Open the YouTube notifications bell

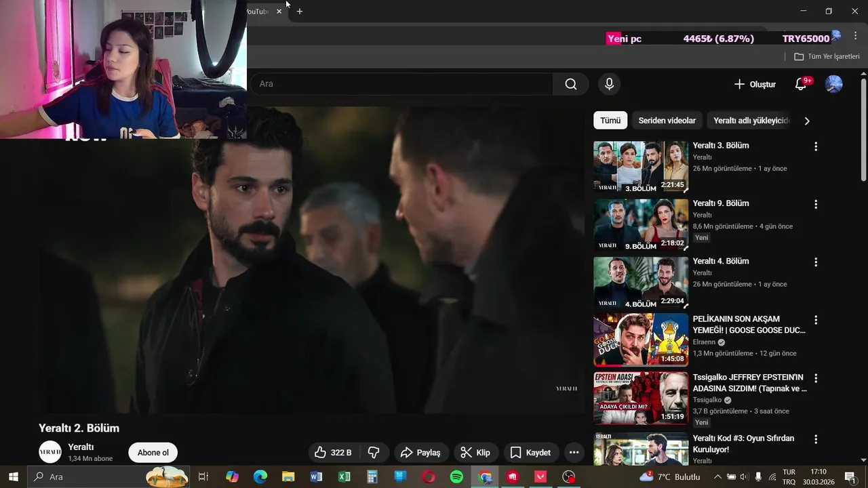click(801, 84)
